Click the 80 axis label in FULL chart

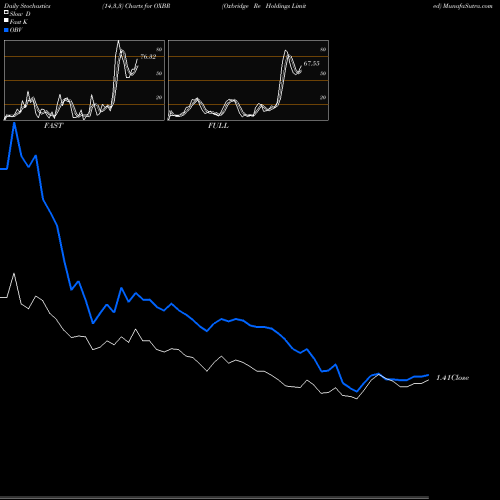click(x=323, y=49)
